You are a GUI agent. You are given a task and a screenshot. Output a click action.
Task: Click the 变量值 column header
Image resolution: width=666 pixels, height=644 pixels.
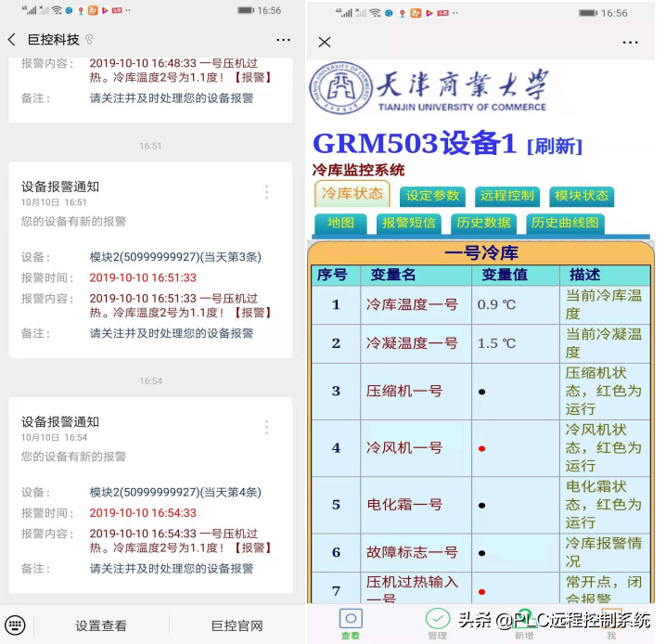point(505,275)
